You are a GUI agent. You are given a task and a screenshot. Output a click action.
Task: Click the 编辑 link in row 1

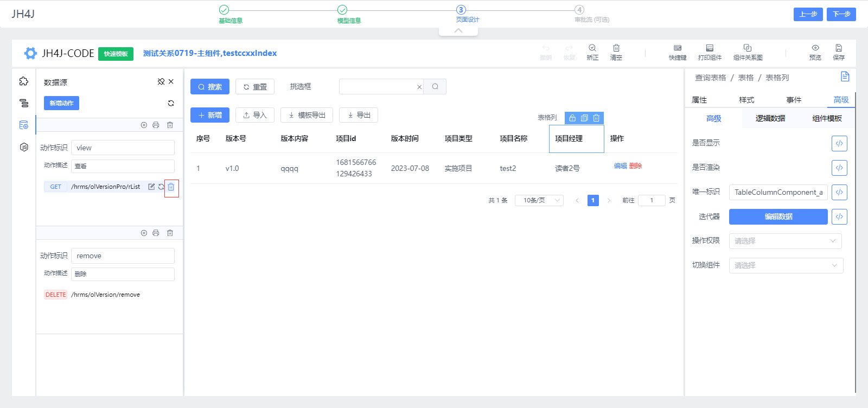[x=621, y=166]
